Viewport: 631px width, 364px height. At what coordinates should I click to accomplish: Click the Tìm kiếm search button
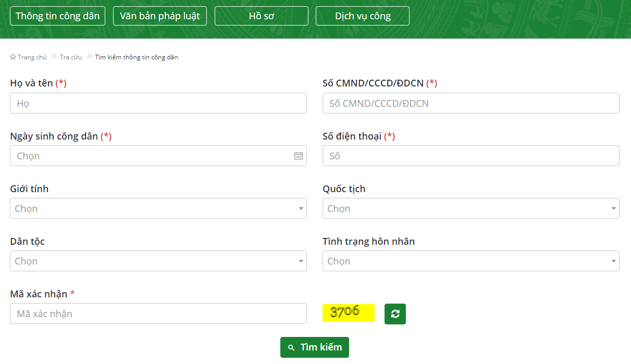314,347
